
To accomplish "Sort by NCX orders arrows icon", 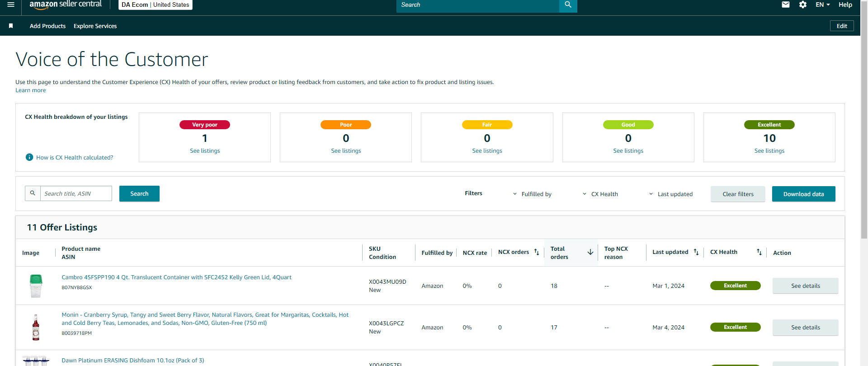I will tap(537, 252).
